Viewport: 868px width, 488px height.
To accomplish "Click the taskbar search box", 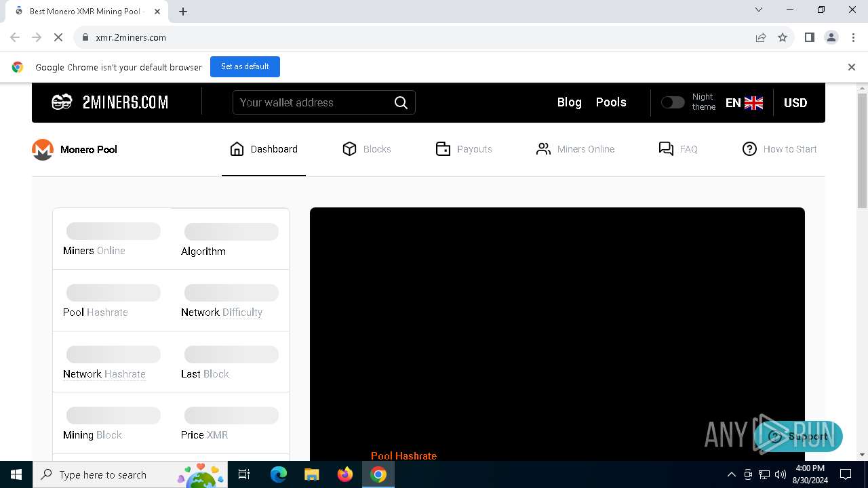I will pyautogui.click(x=131, y=474).
